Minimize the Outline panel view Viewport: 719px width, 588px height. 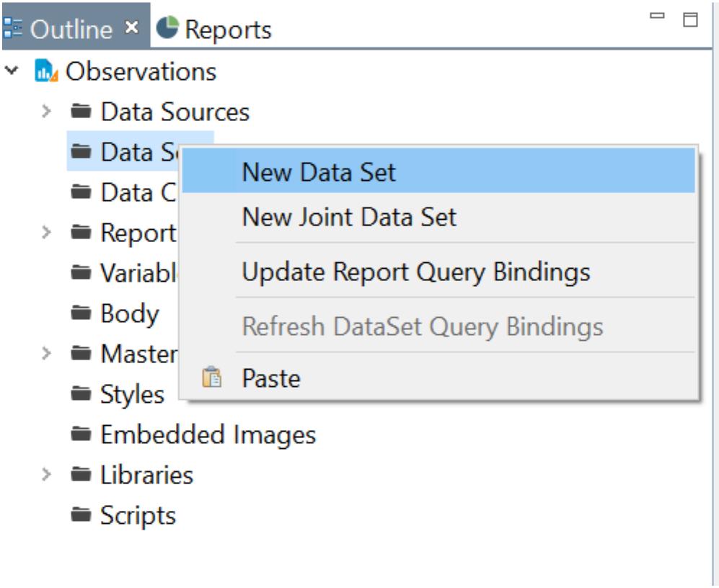click(657, 17)
